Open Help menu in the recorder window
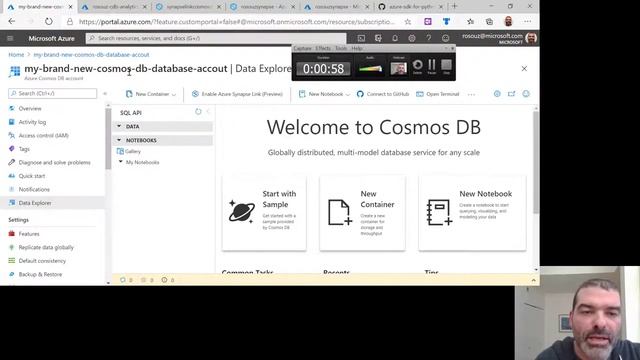Screen dimensions: 640x360 tap(357, 48)
